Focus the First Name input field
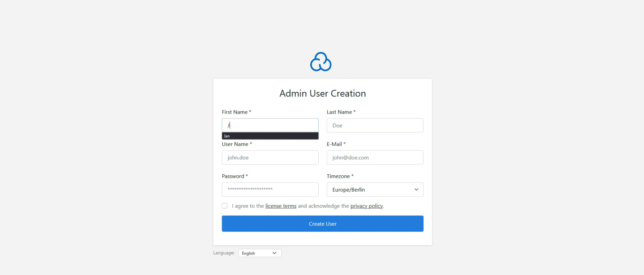The height and width of the screenshot is (275, 644). click(x=270, y=125)
